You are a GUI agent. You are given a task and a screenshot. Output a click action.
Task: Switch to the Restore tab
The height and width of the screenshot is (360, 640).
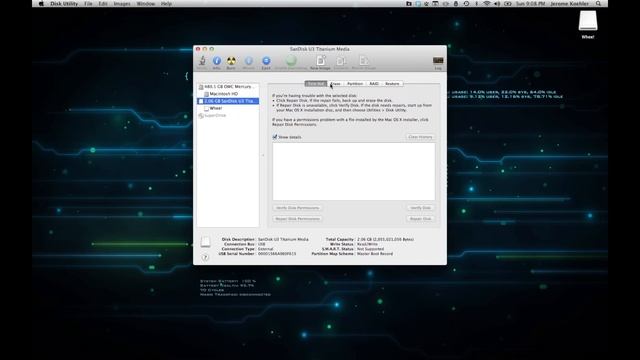tap(392, 84)
